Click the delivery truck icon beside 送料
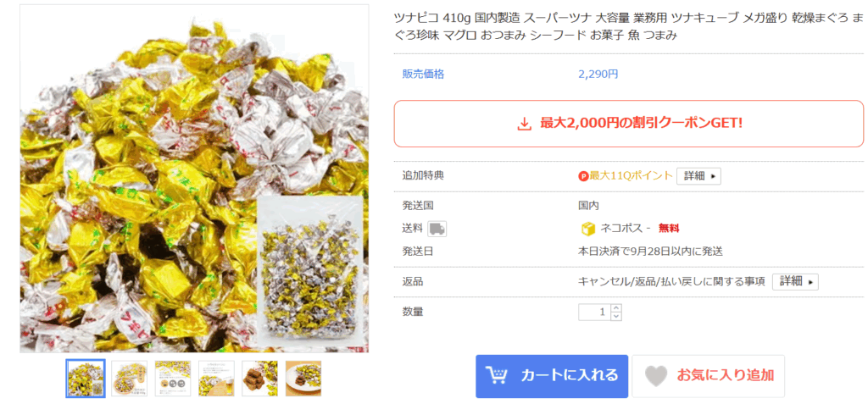The image size is (868, 415). click(437, 229)
